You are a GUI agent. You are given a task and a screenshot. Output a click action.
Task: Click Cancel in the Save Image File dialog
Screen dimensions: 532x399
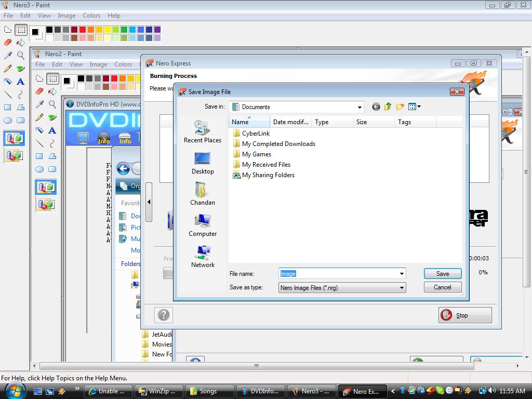pos(443,287)
